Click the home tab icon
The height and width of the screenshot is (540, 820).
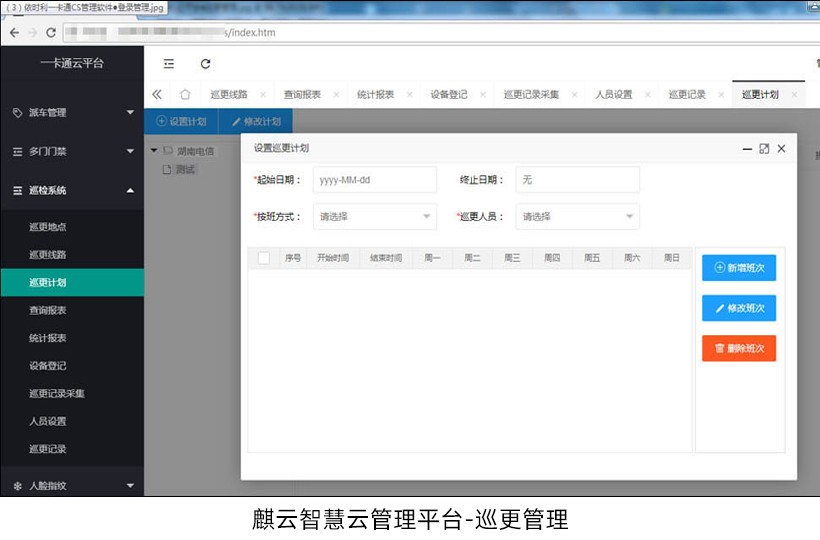point(185,95)
